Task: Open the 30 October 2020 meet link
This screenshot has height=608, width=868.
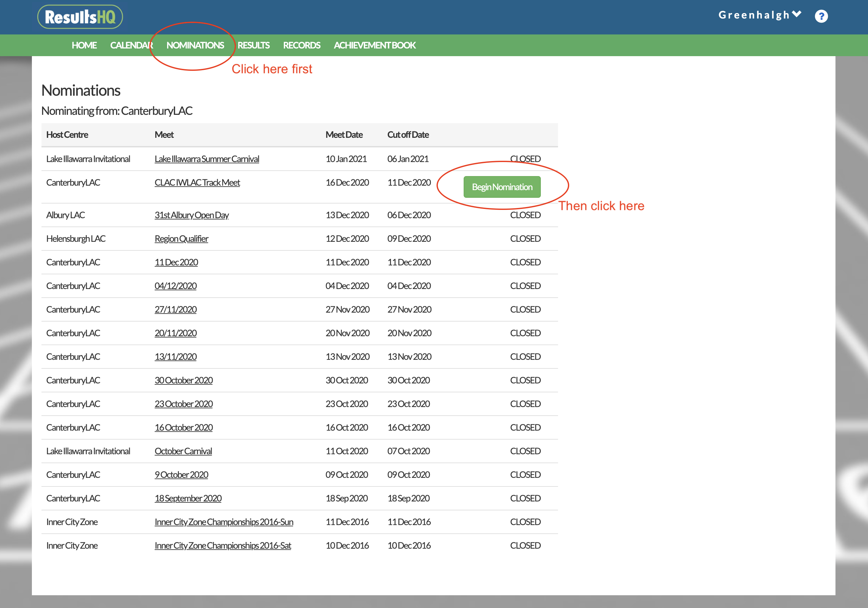Action: click(x=184, y=380)
